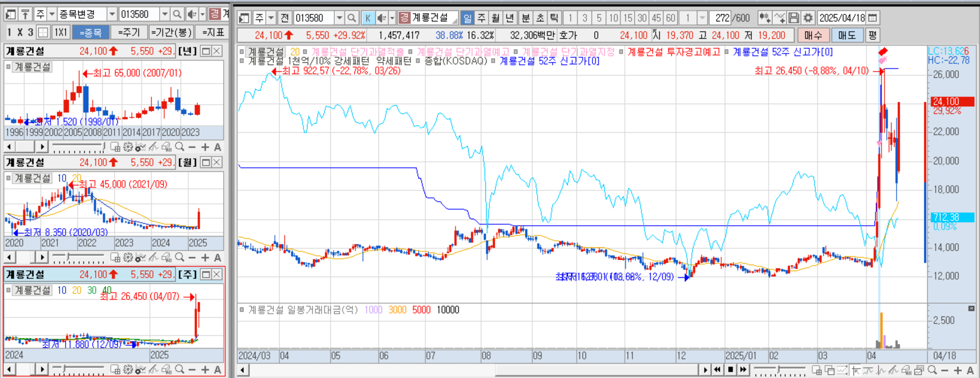Open the 주 dropdown arrow in left toolbar

51,14
